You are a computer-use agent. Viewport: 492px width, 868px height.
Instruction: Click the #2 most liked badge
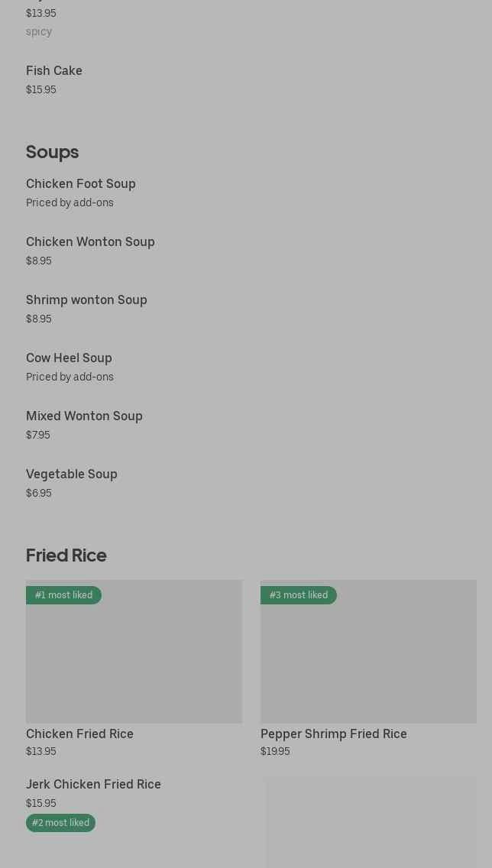[60, 823]
